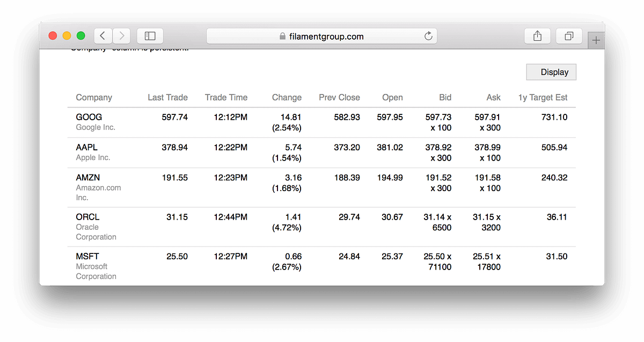Click the Google Inc. company name
Image resolution: width=644 pixels, height=342 pixels.
coord(96,127)
